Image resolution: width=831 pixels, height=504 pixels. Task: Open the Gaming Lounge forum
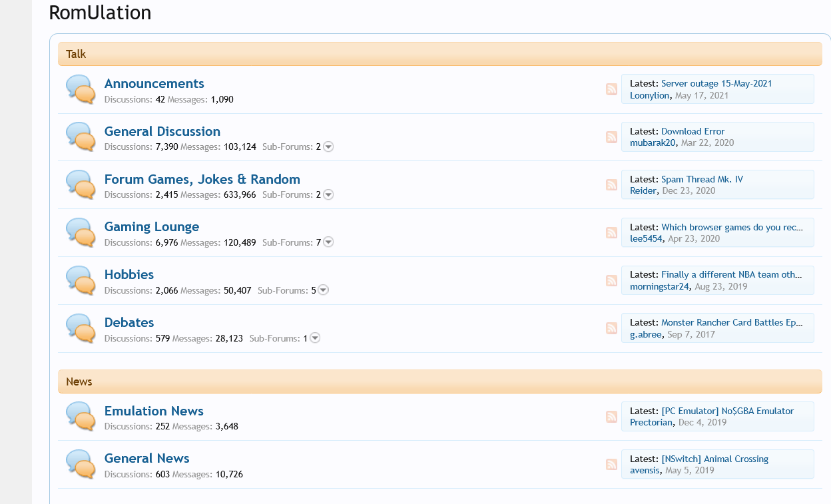152,227
